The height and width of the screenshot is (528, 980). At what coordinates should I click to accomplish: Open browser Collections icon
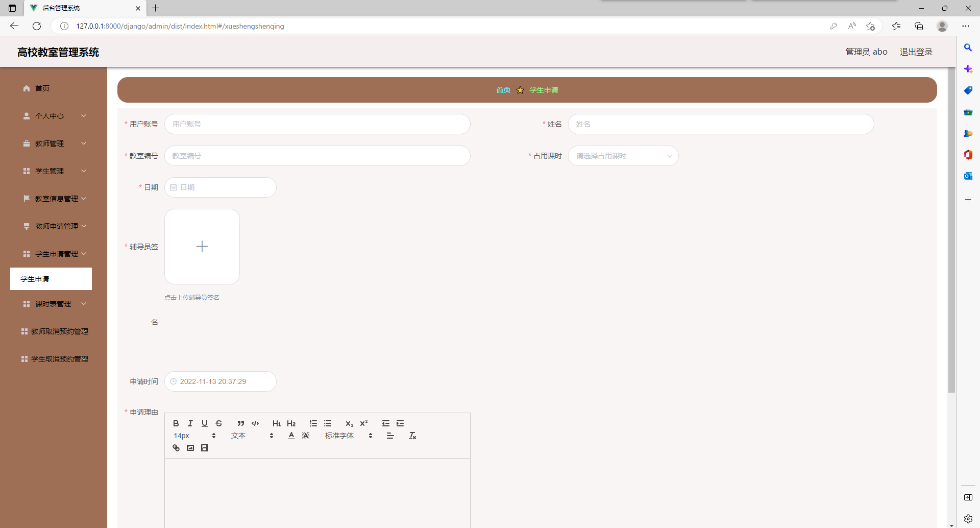[x=919, y=26]
